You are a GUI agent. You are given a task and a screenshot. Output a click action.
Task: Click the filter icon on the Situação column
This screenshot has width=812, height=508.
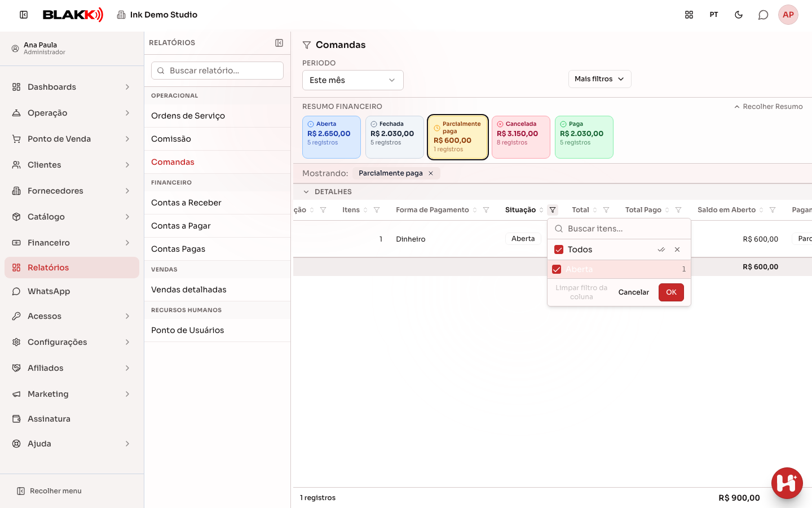coord(553,210)
